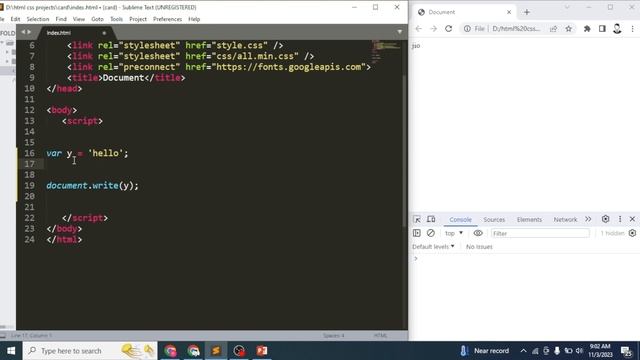This screenshot has width=640, height=360.
Task: Activate DevTools inspect element tool
Action: click(x=417, y=220)
